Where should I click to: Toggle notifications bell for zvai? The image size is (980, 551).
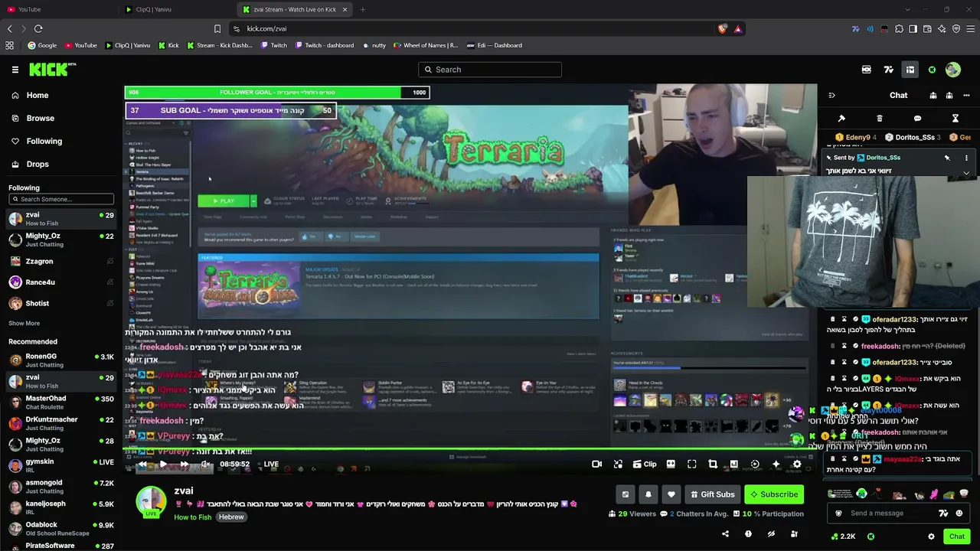click(x=648, y=494)
